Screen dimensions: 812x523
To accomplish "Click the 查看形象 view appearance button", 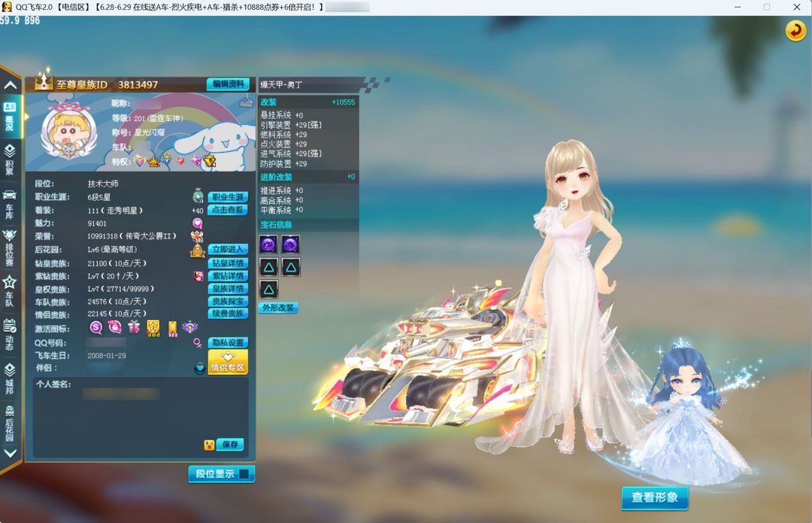I will click(655, 497).
